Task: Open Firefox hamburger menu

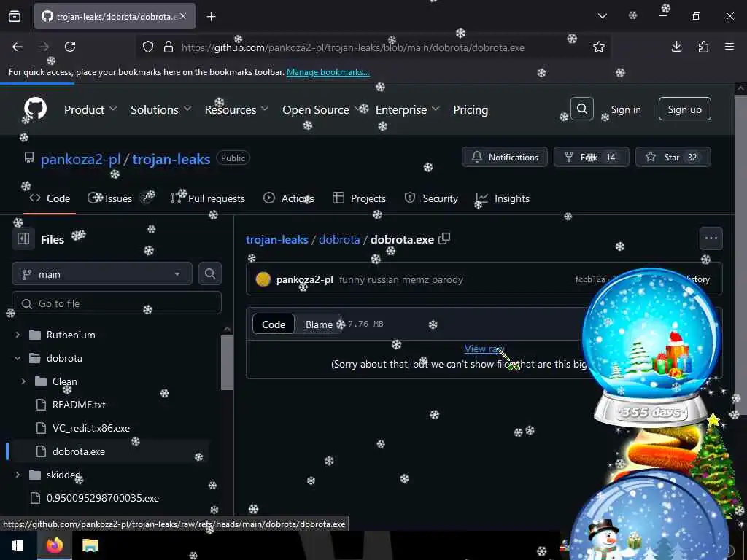Action: (729, 47)
